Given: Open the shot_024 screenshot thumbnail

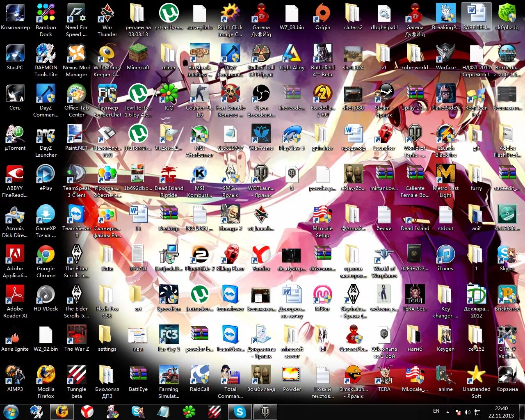Looking at the screenshot, I should tap(354, 57).
